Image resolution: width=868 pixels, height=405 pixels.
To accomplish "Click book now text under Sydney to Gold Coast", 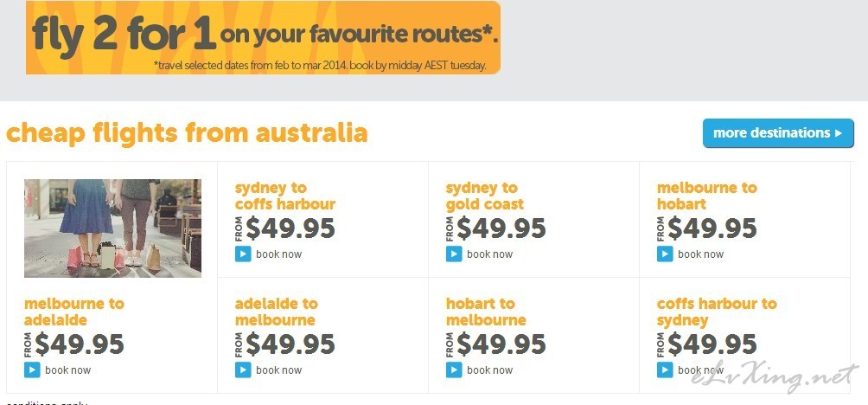I will 490,254.
